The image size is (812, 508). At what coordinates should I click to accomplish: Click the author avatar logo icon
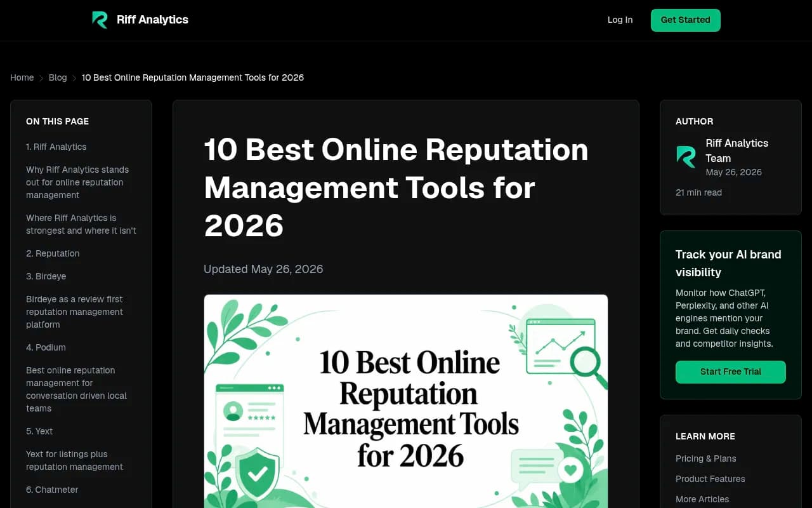coord(686,157)
